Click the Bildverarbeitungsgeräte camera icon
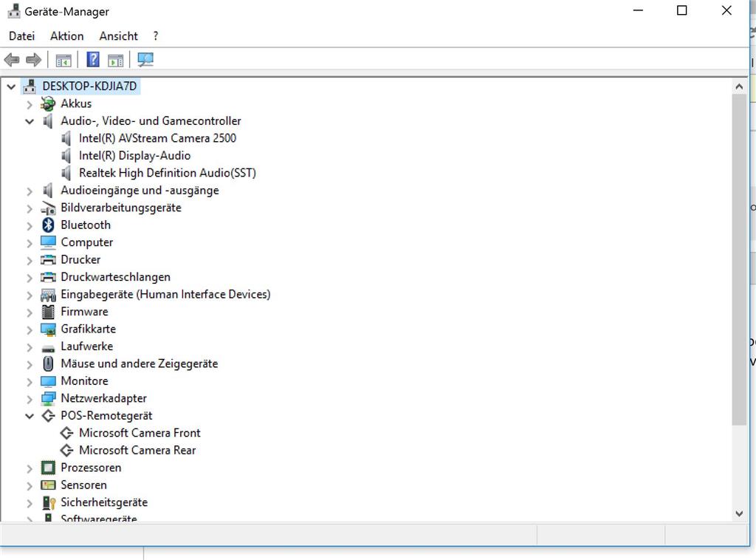This screenshot has height=560, width=756. tap(48, 208)
